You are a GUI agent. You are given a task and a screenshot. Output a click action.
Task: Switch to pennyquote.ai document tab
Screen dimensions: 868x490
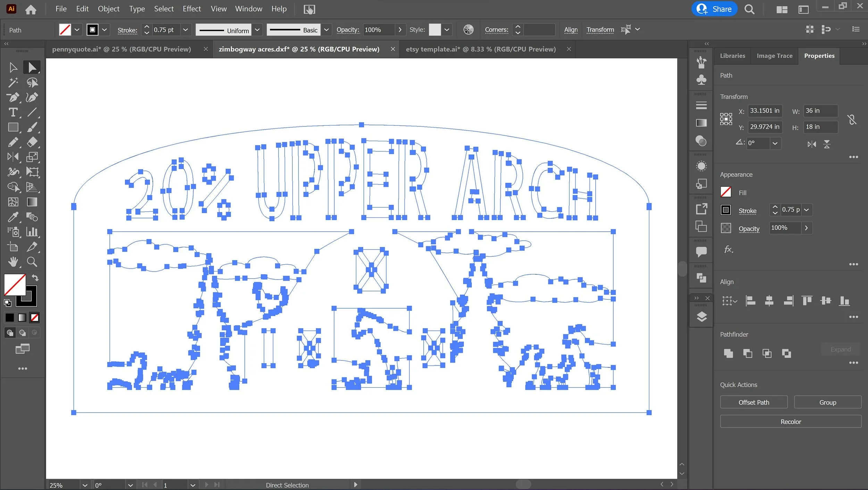(x=122, y=49)
